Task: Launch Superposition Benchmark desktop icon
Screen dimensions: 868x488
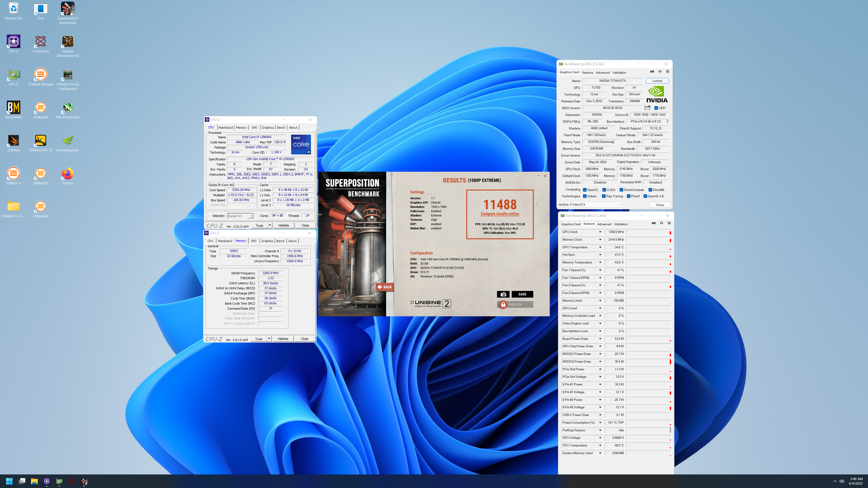Action: pyautogui.click(x=68, y=13)
